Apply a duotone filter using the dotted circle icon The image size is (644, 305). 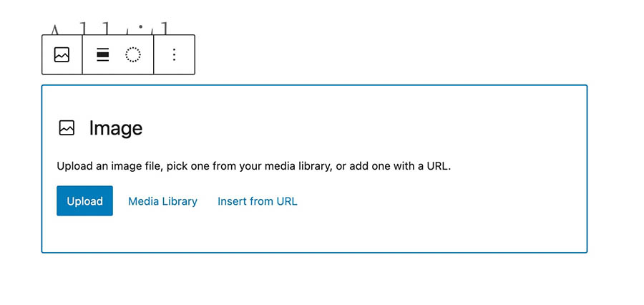point(132,54)
